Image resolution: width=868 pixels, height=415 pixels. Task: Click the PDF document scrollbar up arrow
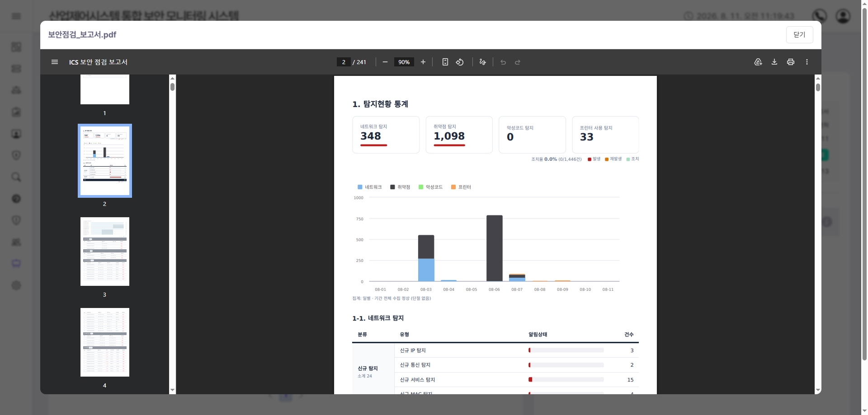pyautogui.click(x=818, y=78)
